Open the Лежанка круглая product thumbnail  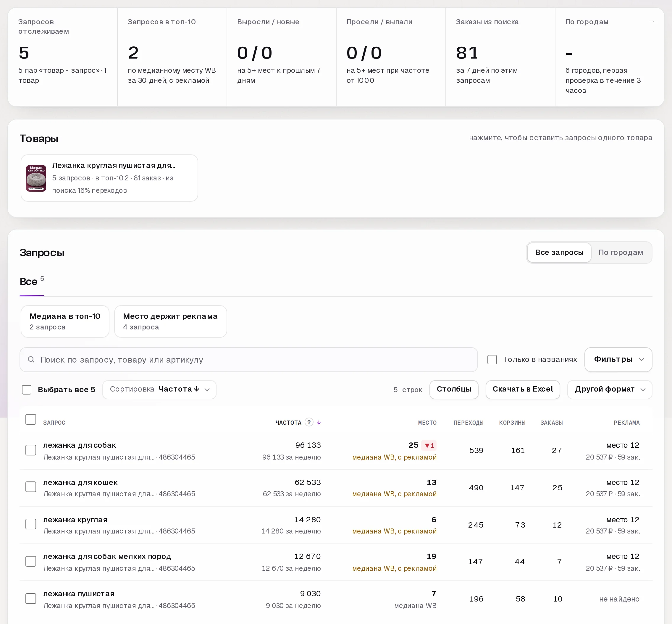tap(36, 178)
